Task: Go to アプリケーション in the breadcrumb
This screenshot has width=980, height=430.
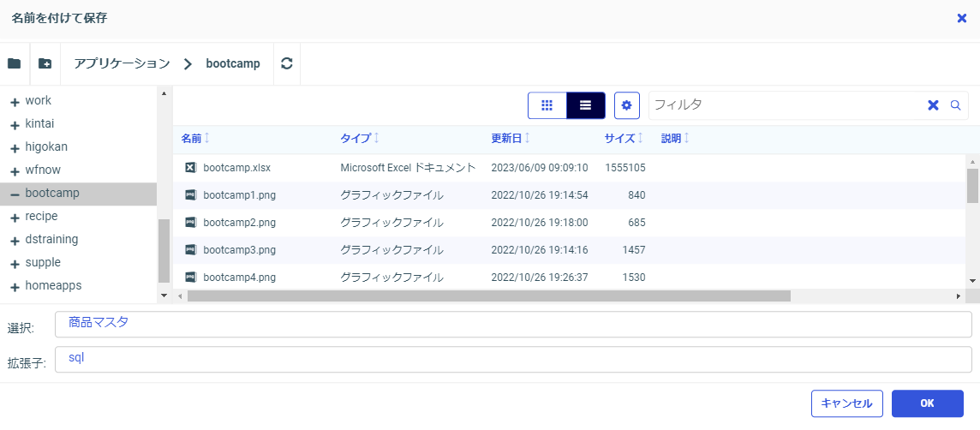Action: 122,64
